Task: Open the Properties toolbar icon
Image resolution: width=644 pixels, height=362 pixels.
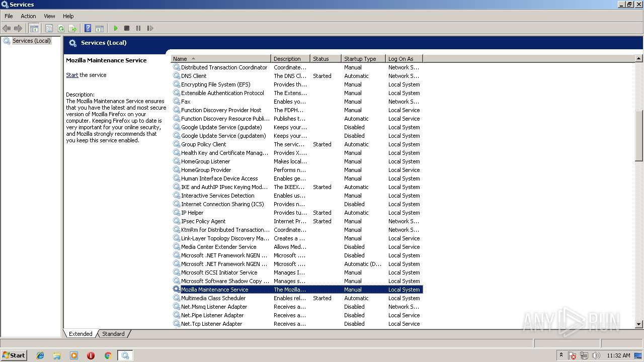Action: click(49, 28)
